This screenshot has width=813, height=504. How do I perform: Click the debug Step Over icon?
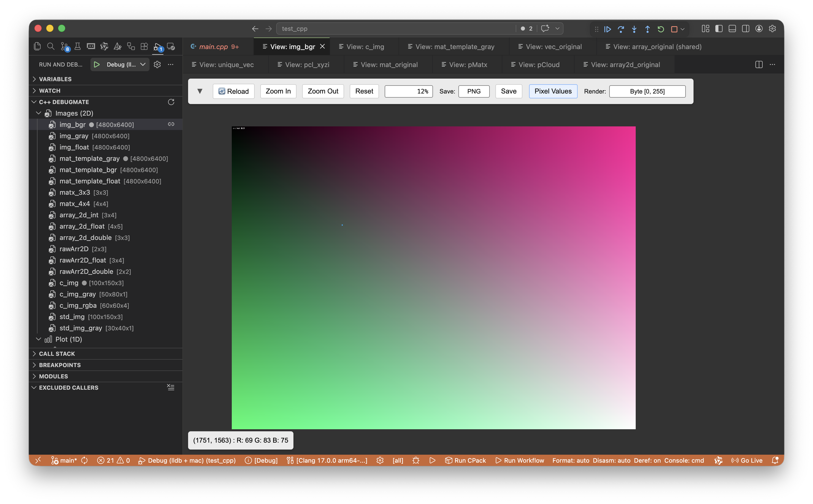pos(621,29)
